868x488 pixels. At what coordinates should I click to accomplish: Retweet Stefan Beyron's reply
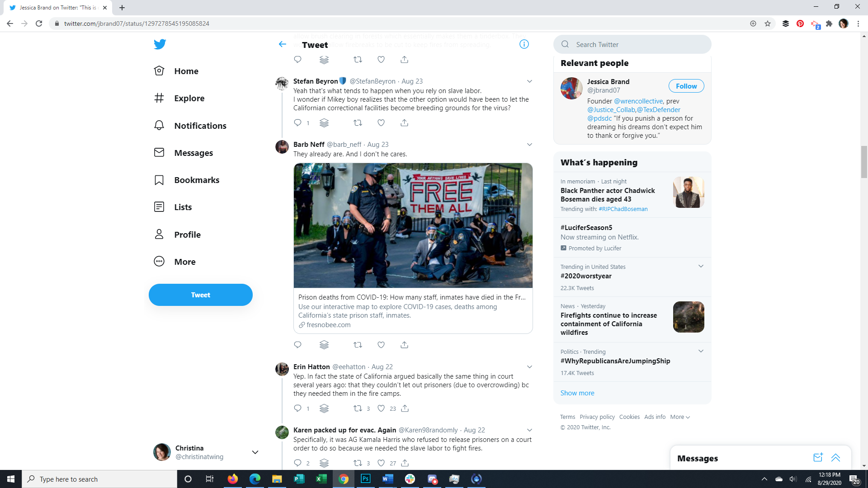(358, 123)
